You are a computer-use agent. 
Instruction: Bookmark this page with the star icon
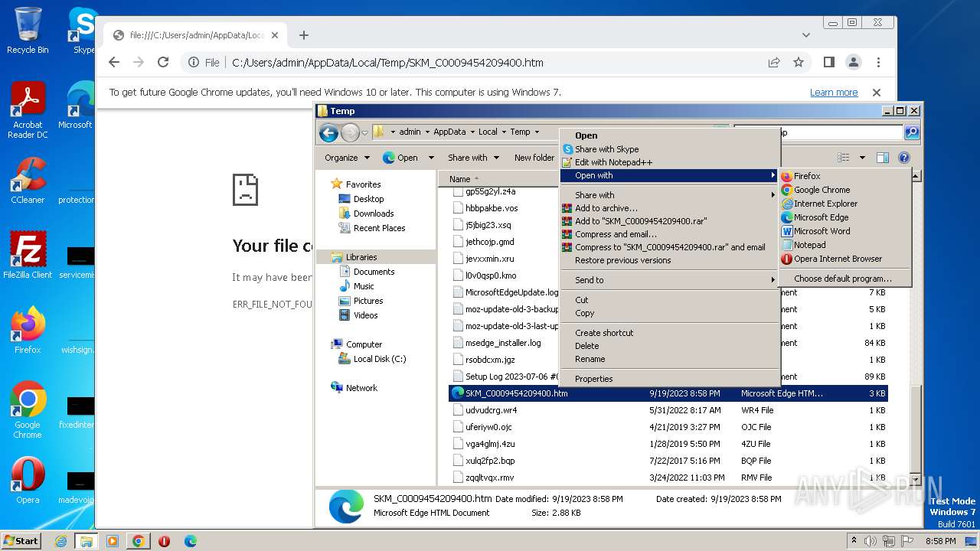[x=799, y=63]
